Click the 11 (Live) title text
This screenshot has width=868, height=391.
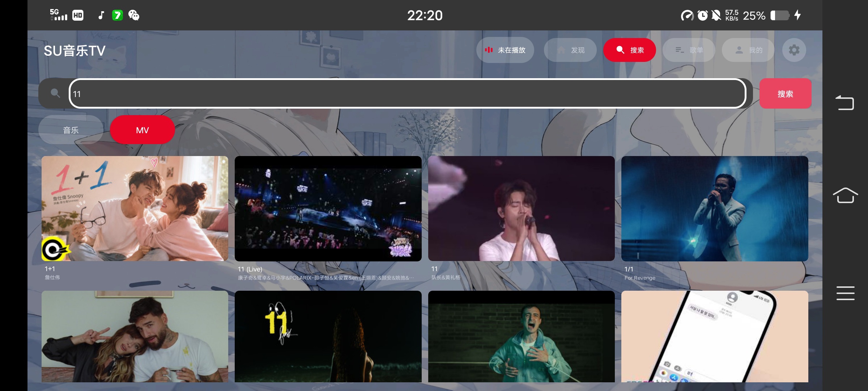point(250,269)
